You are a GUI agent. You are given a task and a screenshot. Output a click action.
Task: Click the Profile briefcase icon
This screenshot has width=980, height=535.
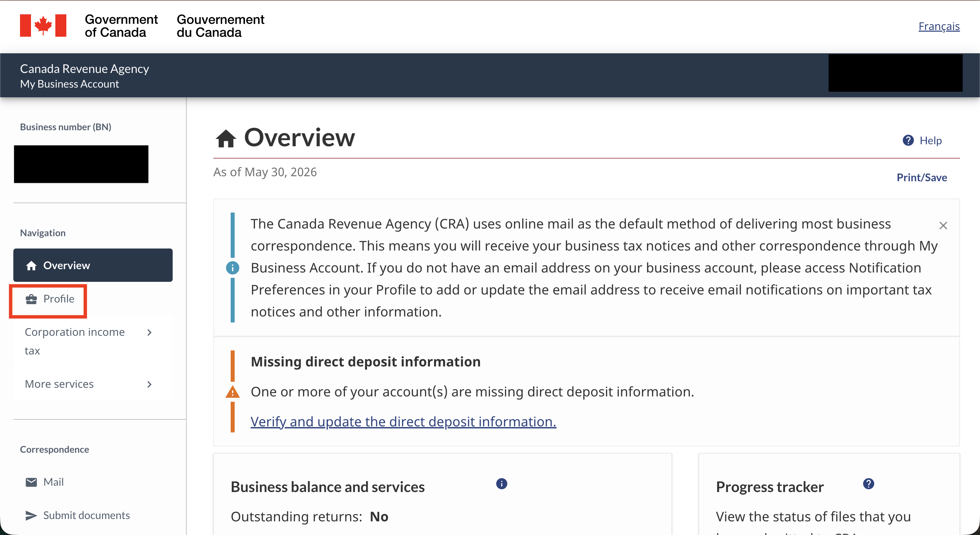pyautogui.click(x=31, y=299)
